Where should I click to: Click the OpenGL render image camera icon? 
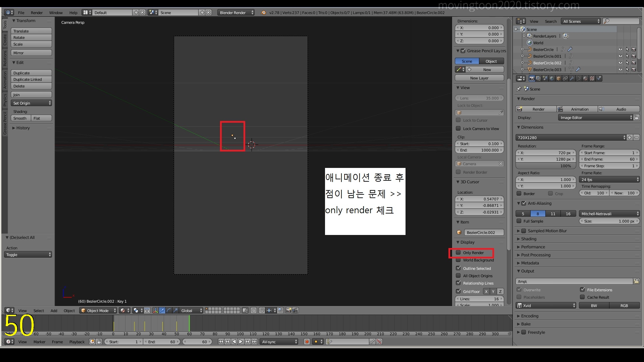288,311
